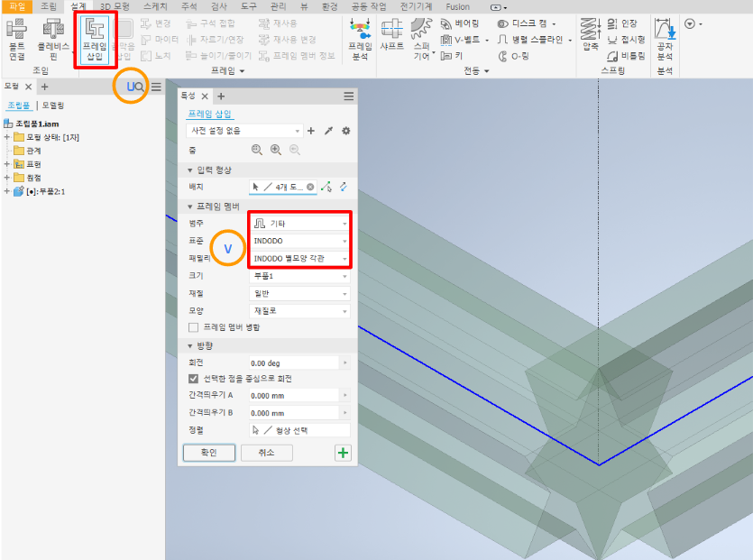This screenshot has width=753, height=560.
Task: Click the 간격띄우기 B value field
Action: 295,412
